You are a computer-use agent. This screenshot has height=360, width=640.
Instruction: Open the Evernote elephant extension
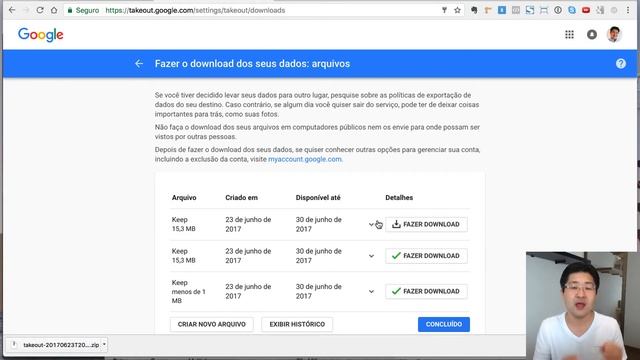[474, 10]
